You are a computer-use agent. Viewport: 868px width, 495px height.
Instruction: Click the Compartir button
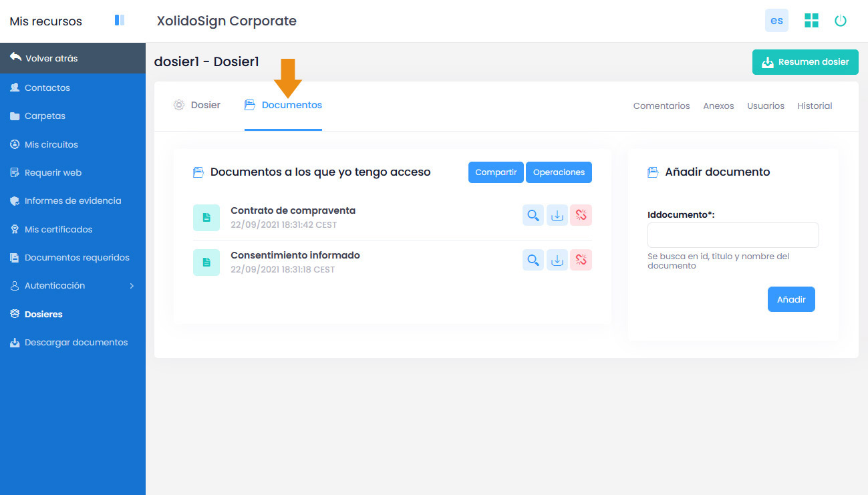click(x=496, y=172)
